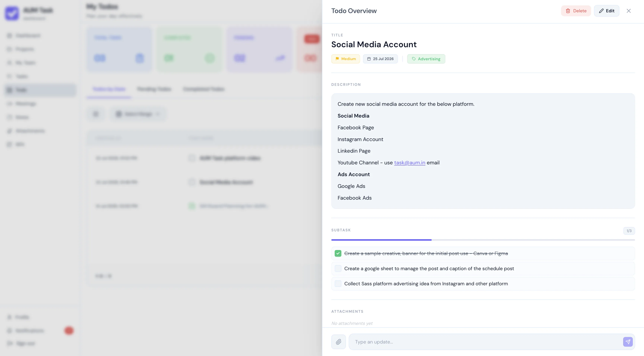Click the Google Ads description line
644x356 pixels.
coord(351,186)
